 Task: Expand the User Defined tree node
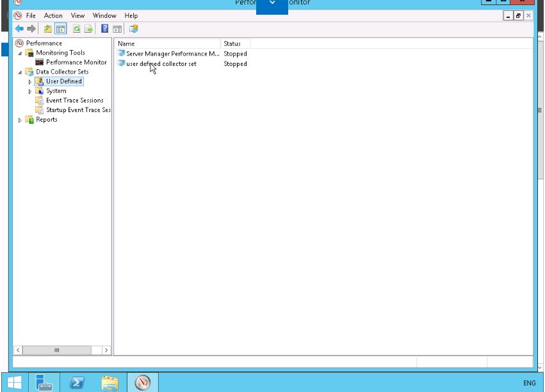point(29,82)
